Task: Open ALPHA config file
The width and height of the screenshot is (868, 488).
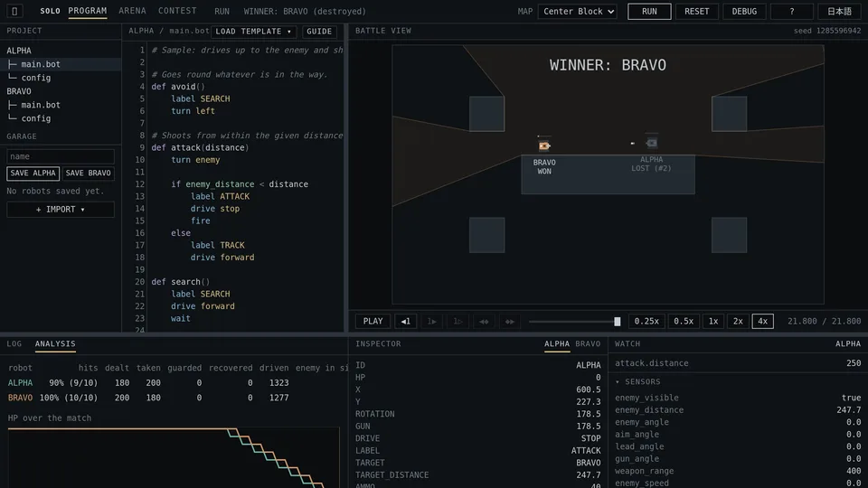Action: click(61, 78)
